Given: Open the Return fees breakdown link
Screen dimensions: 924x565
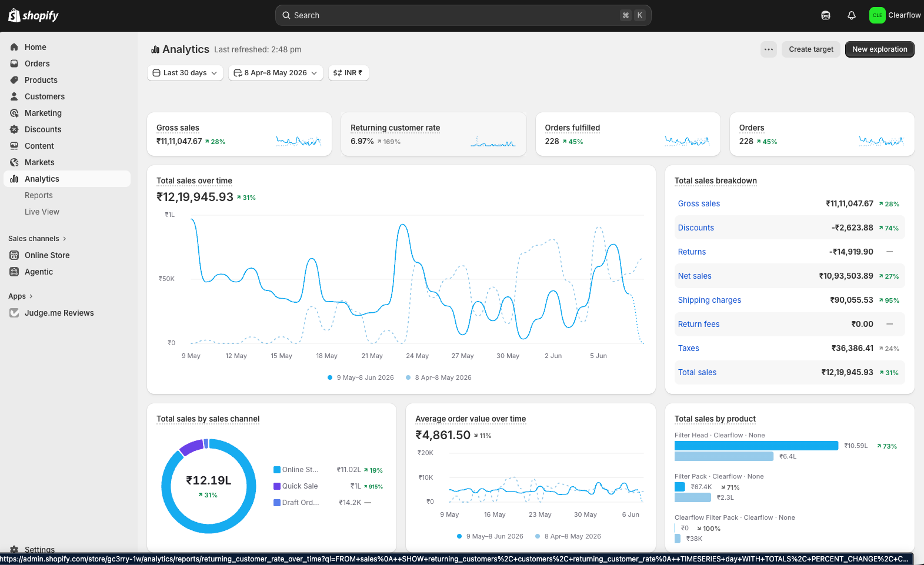Looking at the screenshot, I should tap(699, 324).
